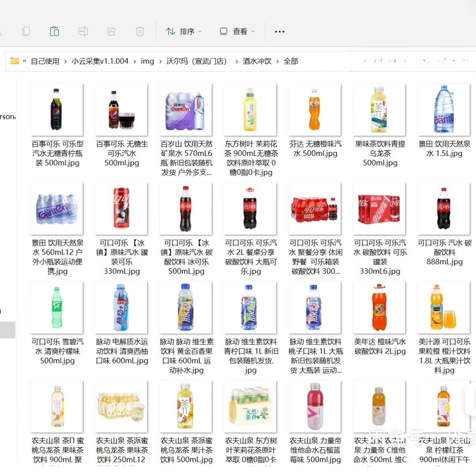Open the three-dot See more menu

pos(280,31)
